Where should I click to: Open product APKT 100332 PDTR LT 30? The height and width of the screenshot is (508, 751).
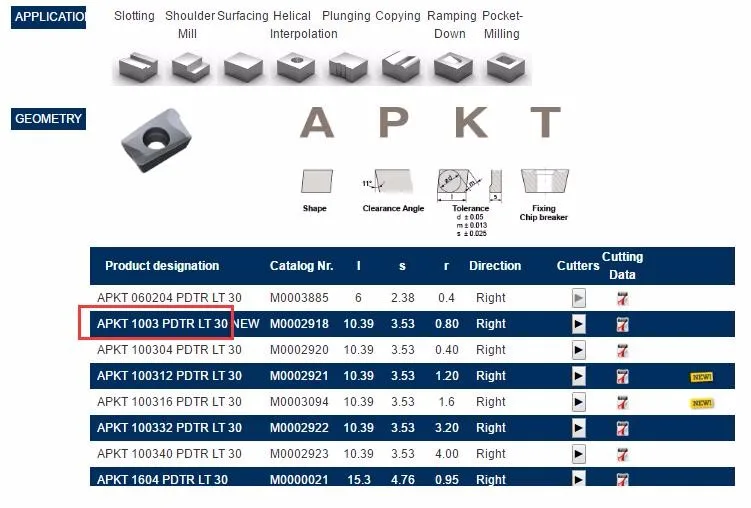click(x=169, y=428)
